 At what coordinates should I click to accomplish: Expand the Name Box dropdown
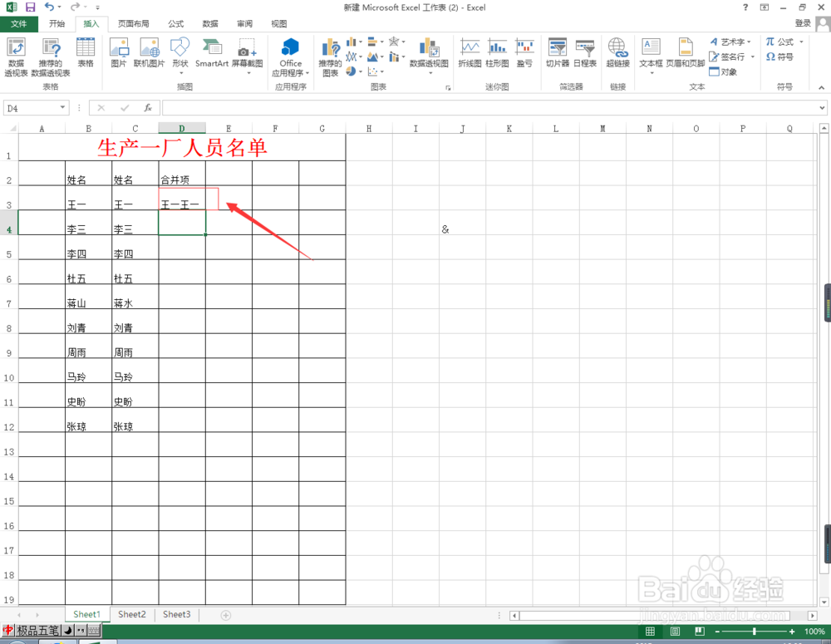[62, 107]
